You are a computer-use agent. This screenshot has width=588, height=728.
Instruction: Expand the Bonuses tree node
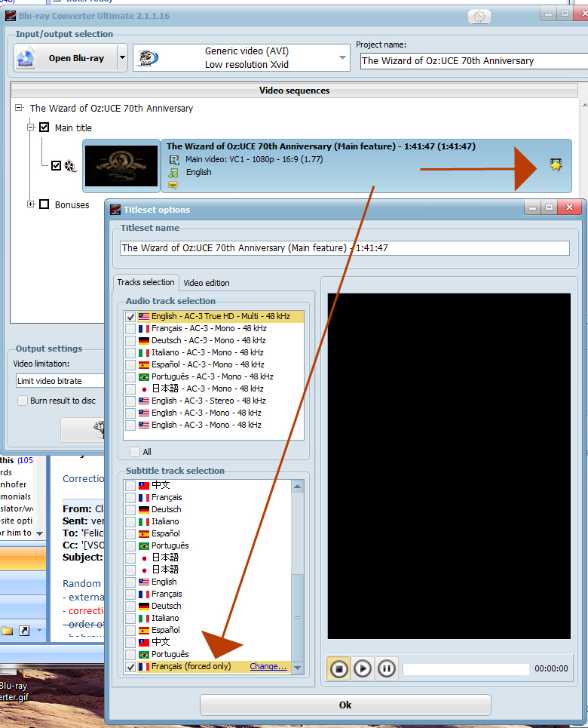(x=31, y=204)
